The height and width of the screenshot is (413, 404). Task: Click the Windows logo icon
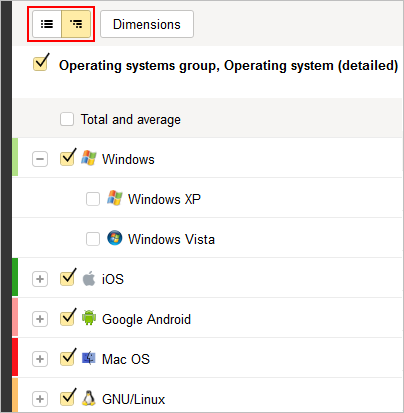[x=89, y=158]
